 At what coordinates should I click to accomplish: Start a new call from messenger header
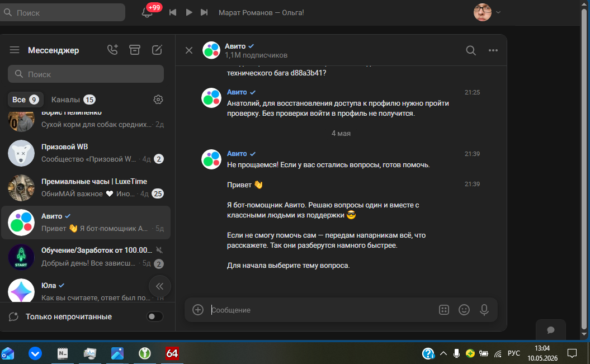pos(112,50)
